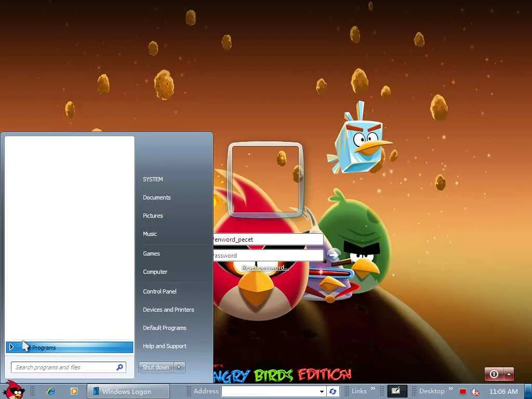The width and height of the screenshot is (532, 399).
Task: Open Default Programs entry
Action: [165, 328]
